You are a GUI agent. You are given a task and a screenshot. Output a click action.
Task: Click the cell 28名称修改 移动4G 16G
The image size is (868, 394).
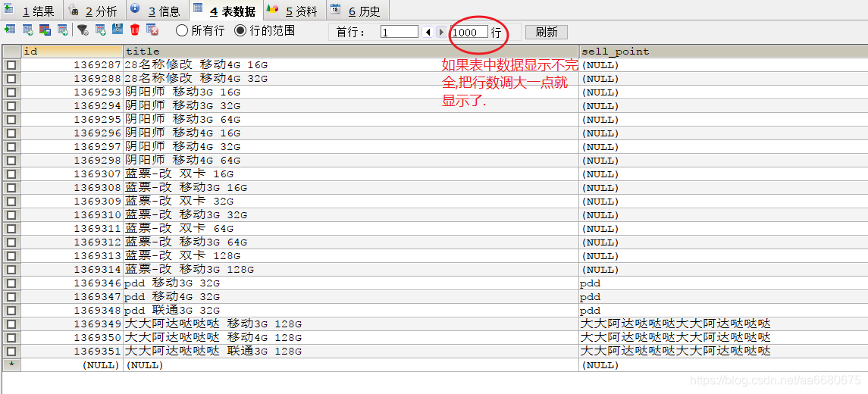coord(351,64)
